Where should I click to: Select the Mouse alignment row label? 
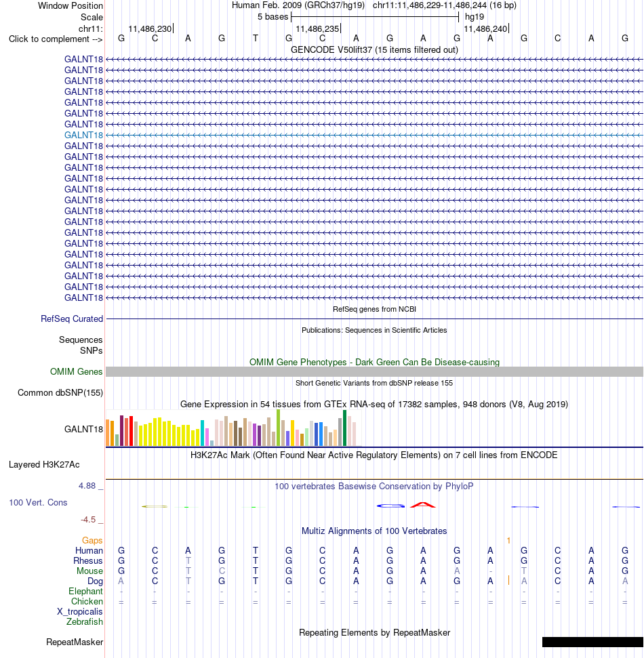[89, 571]
